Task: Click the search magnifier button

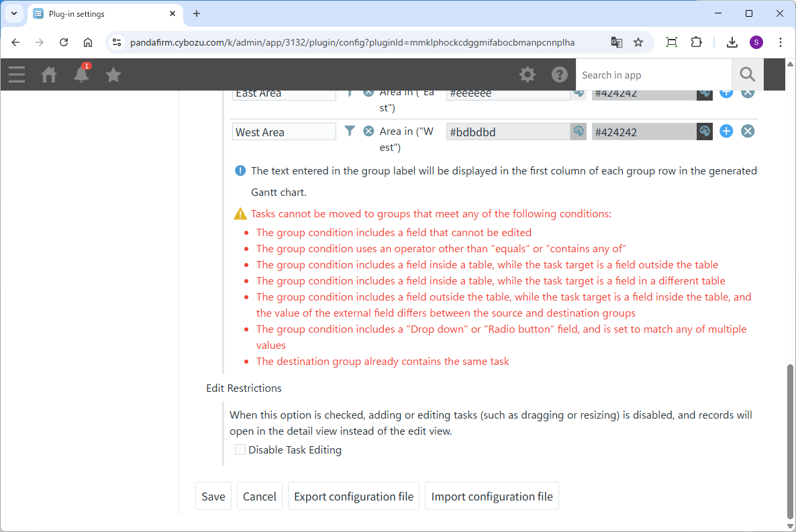Action: click(748, 74)
